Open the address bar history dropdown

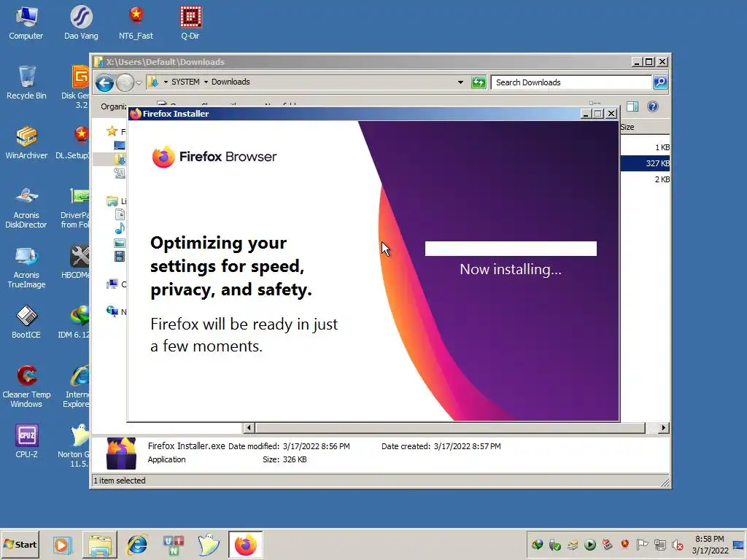click(x=460, y=82)
